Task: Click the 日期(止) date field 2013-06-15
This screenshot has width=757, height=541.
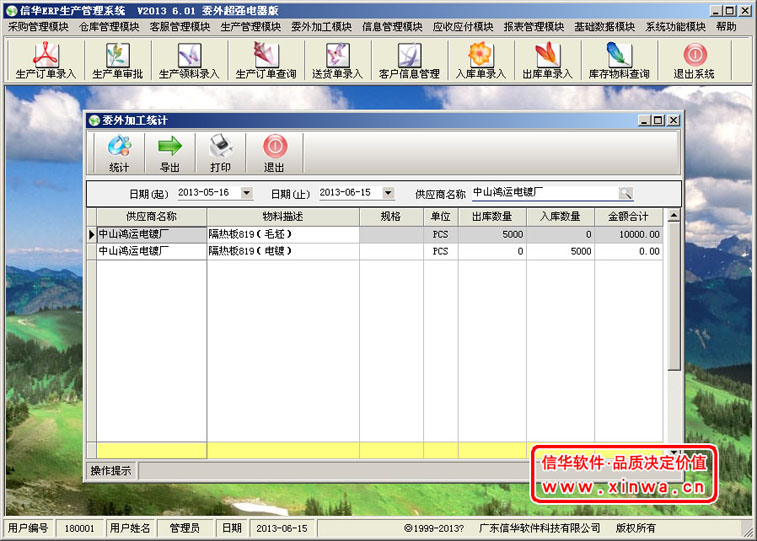Action: pos(350,193)
